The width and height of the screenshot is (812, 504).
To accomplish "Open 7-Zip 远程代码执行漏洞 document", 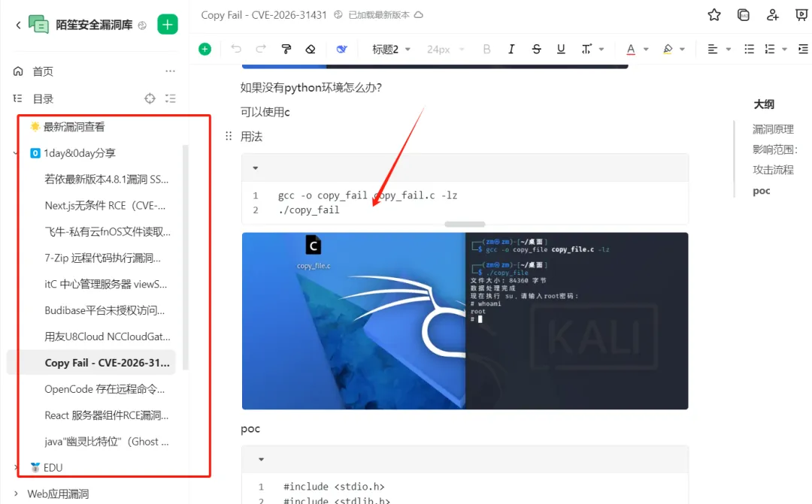I will (102, 258).
